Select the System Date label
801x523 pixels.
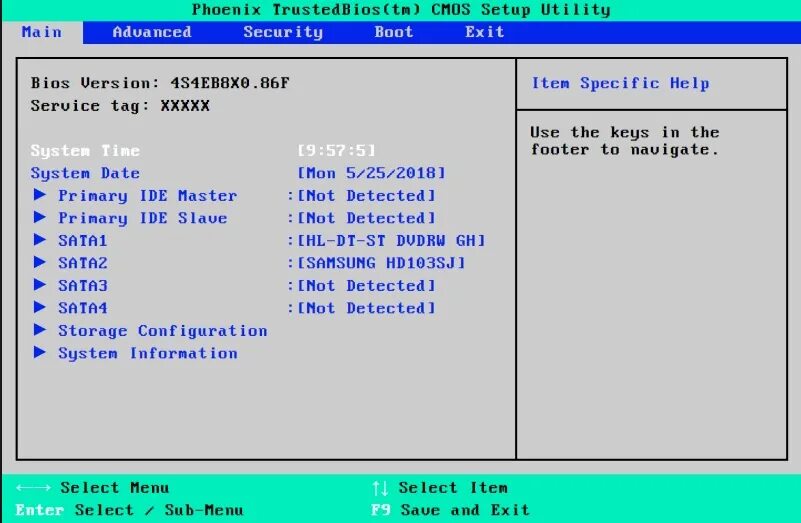(85, 173)
